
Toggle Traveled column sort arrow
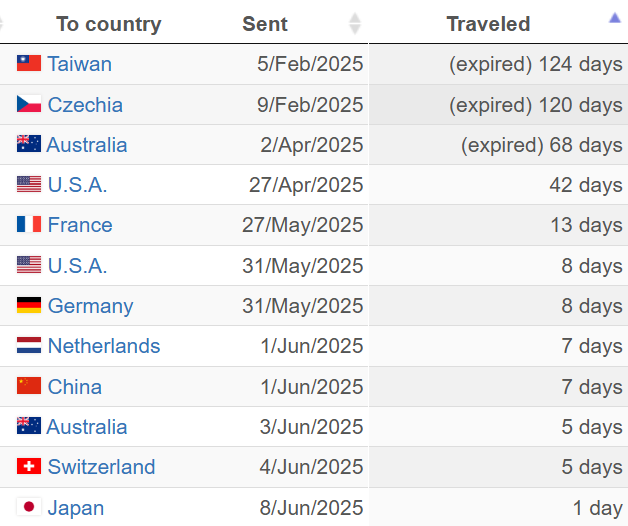615,18
